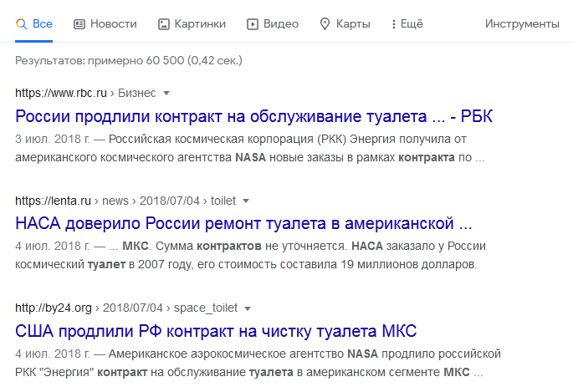Screen dimensions: 573x392
Task: Click the three-dot Ещё icon
Action: pyautogui.click(x=394, y=24)
